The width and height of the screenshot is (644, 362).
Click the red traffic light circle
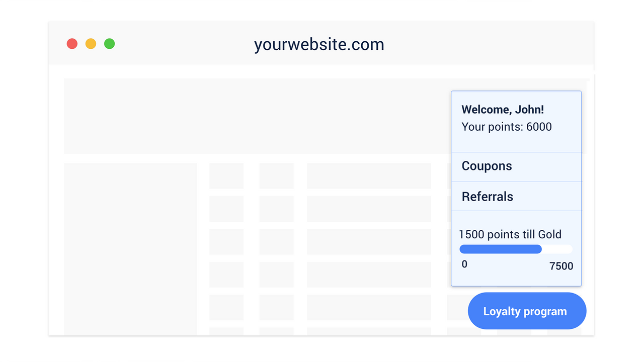tap(72, 44)
